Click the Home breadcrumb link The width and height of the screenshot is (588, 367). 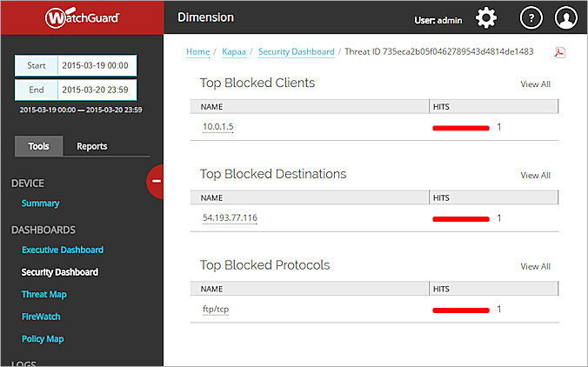[197, 52]
